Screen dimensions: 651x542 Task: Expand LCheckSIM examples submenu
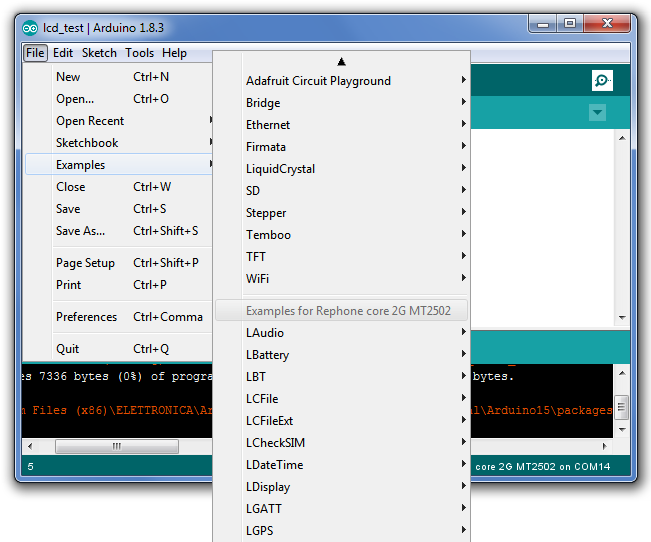click(342, 443)
